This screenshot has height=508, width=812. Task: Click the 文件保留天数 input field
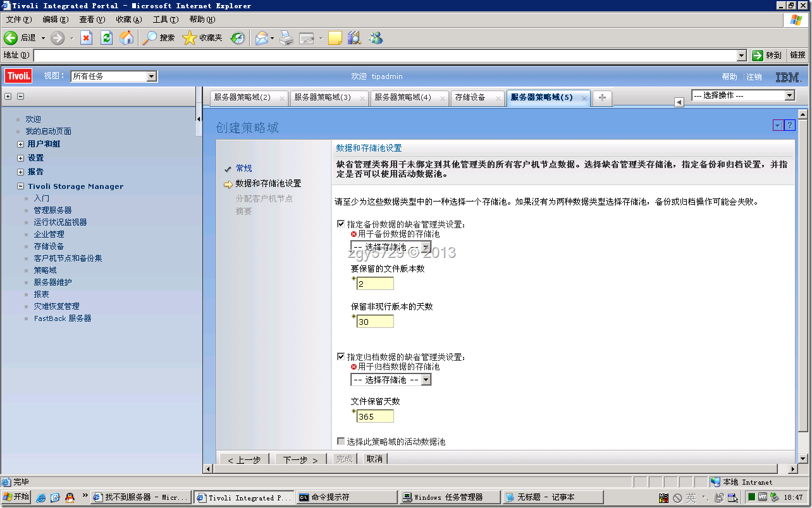coord(375,416)
